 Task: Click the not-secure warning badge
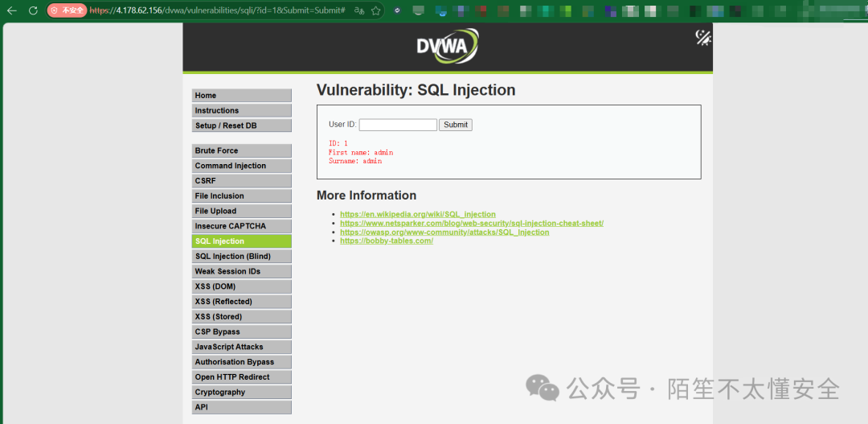tap(67, 10)
